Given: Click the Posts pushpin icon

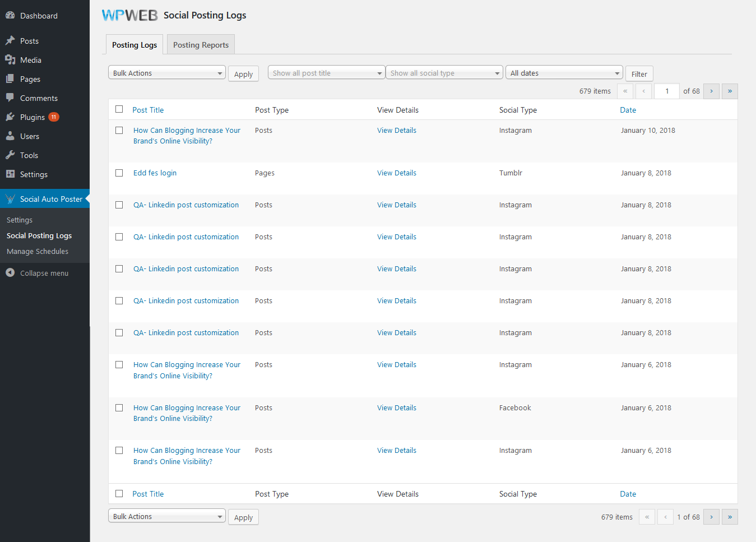Looking at the screenshot, I should point(10,41).
